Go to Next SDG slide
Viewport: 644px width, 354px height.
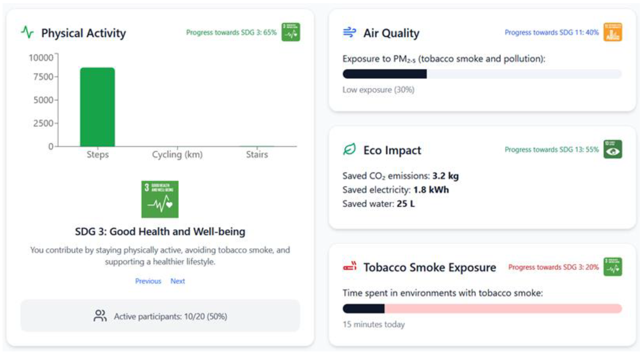pyautogui.click(x=177, y=281)
